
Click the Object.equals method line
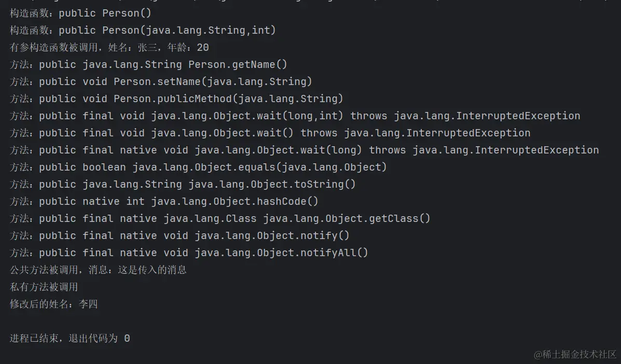tap(198, 167)
